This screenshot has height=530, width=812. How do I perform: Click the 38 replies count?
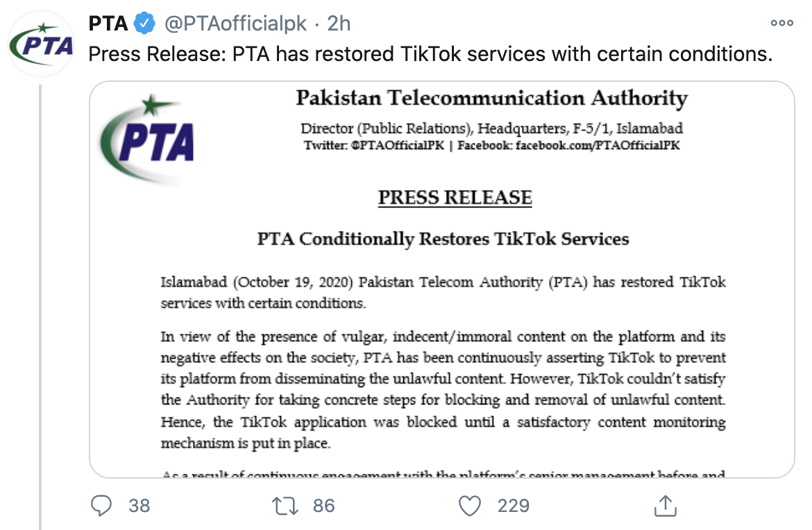click(139, 506)
